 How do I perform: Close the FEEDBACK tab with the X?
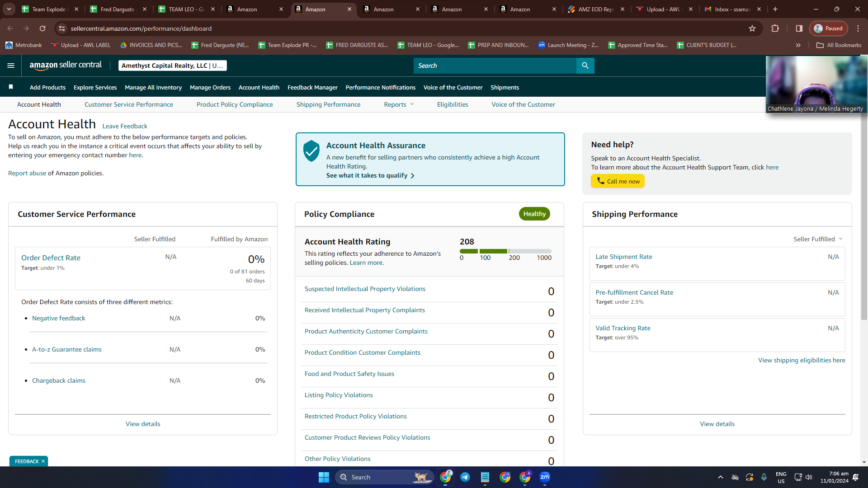(x=43, y=461)
